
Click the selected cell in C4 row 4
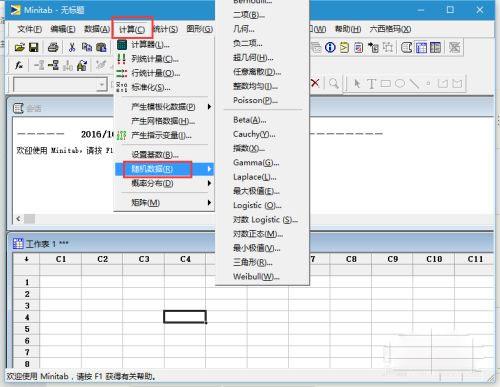[x=185, y=317]
